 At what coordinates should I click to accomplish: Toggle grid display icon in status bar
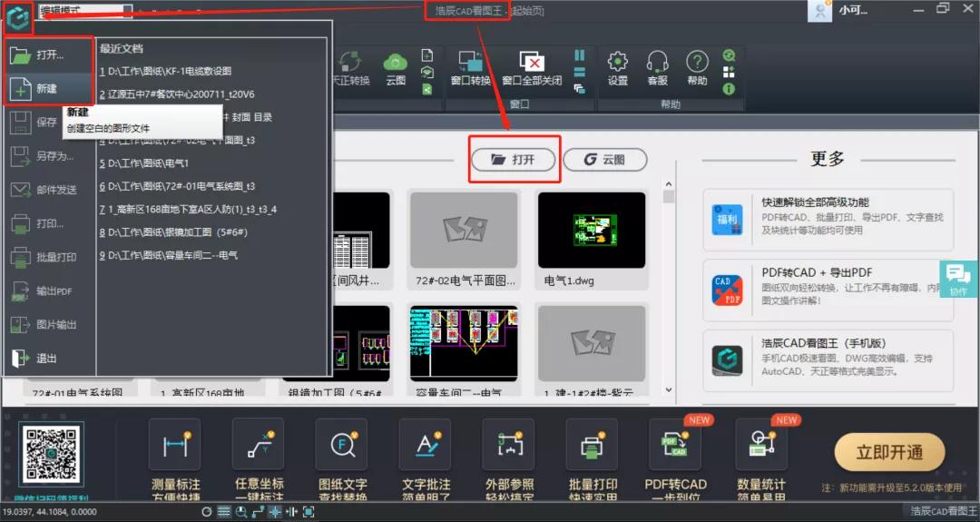point(224,512)
